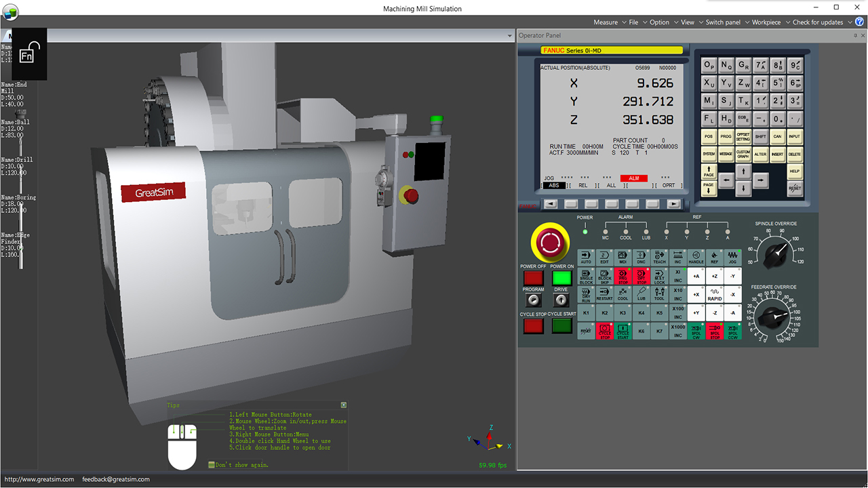Viewport: 868px width, 488px height.
Task: Switch to MDI mode key
Action: (623, 258)
